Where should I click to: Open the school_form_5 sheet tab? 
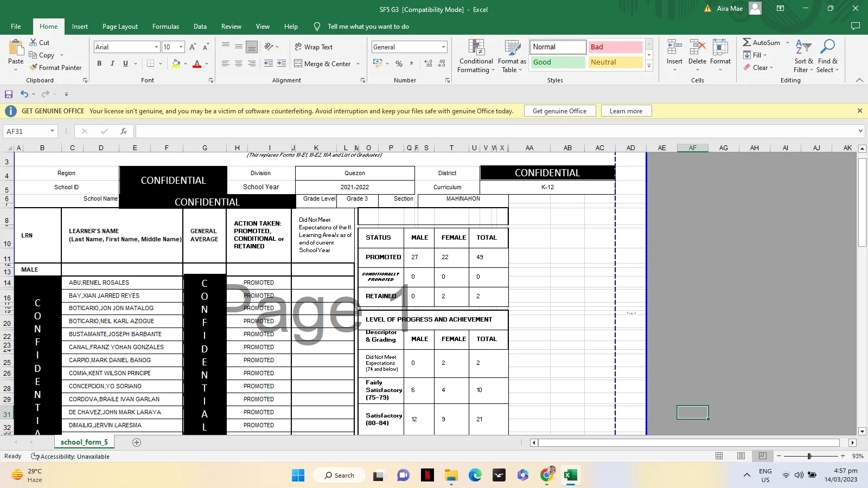pyautogui.click(x=84, y=442)
